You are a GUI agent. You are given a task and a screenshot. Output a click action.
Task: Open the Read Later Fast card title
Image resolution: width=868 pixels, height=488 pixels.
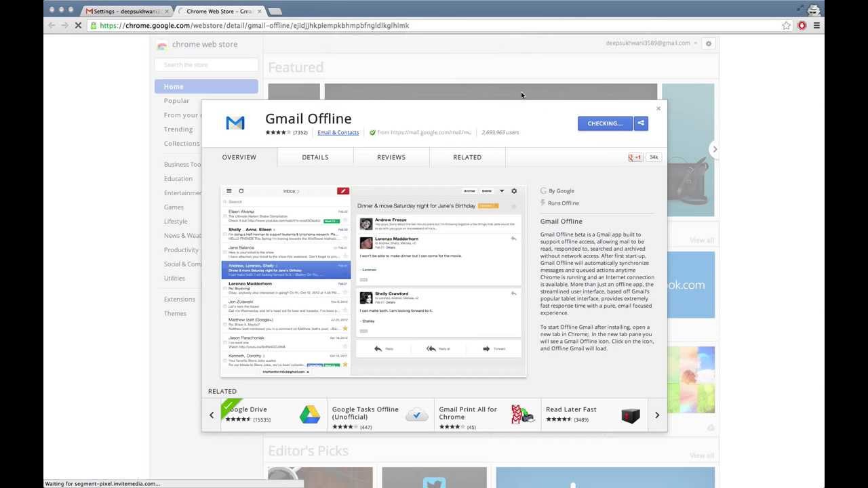coord(571,409)
